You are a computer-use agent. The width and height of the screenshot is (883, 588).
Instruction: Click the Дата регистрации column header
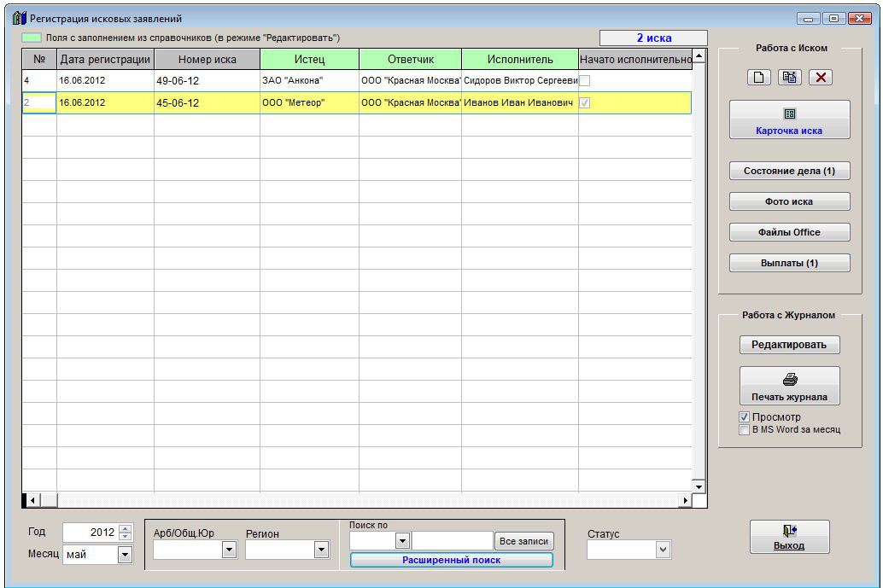click(x=105, y=59)
